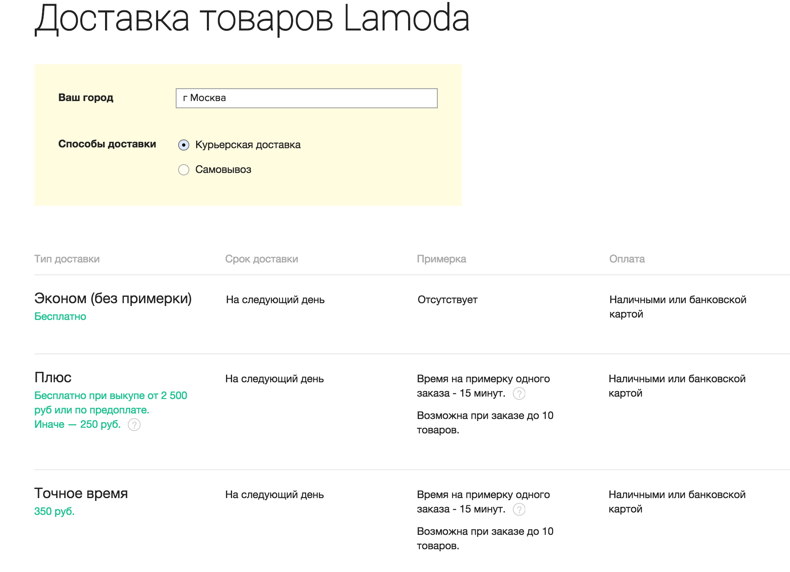Click the 'Эконом (без примерки)' delivery title
790x572 pixels.
click(x=113, y=298)
